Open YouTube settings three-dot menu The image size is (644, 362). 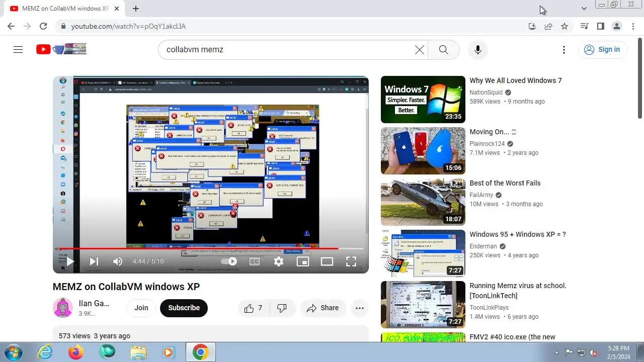[x=564, y=50]
